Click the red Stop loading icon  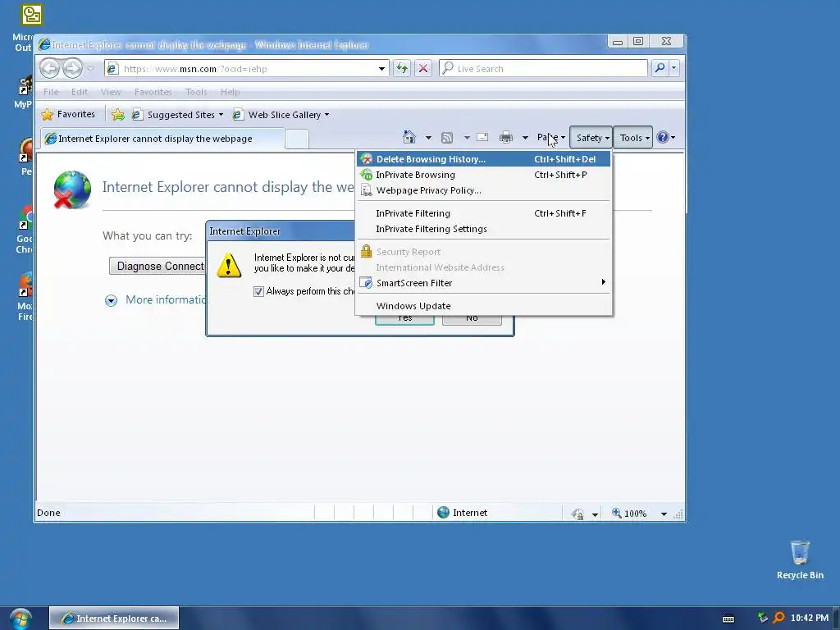423,68
